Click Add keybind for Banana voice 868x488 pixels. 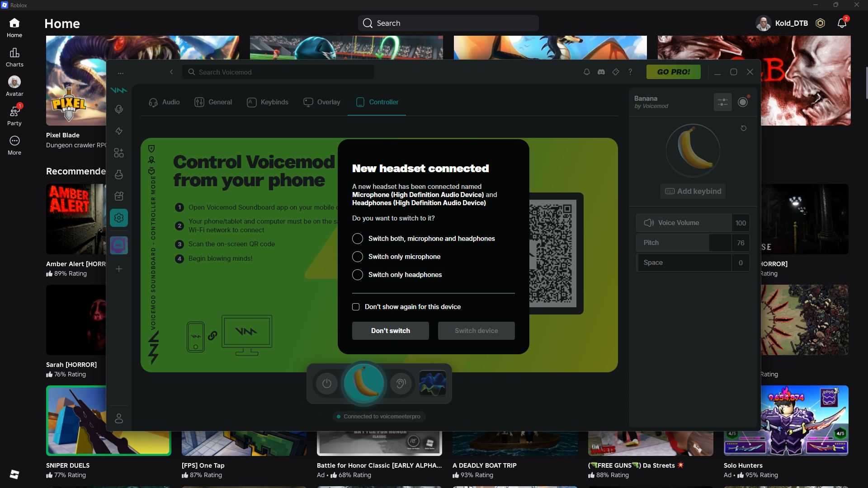coord(693,191)
